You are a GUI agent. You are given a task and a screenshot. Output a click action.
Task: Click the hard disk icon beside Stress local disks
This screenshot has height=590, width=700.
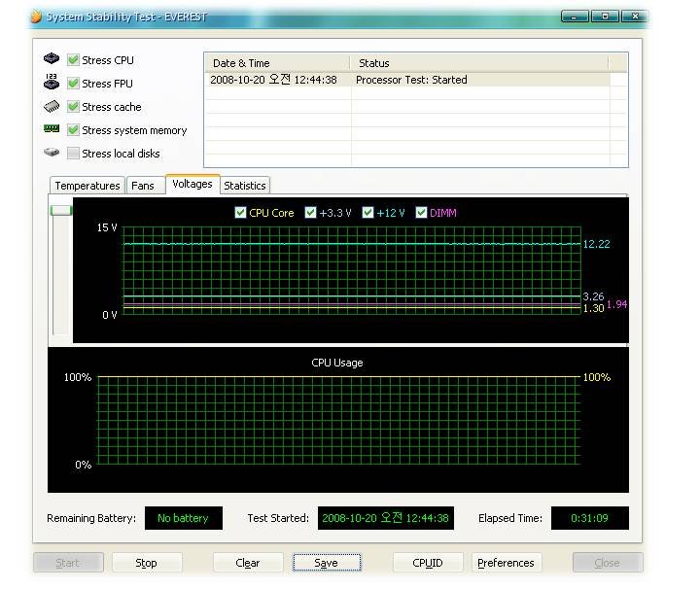52,153
